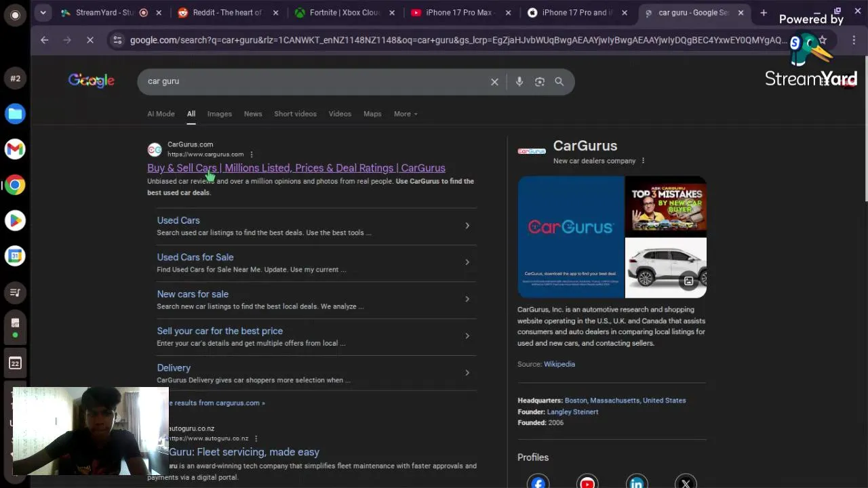868x488 pixels.
Task: Open the Top 3 Mistakes video thumbnail
Action: (666, 206)
